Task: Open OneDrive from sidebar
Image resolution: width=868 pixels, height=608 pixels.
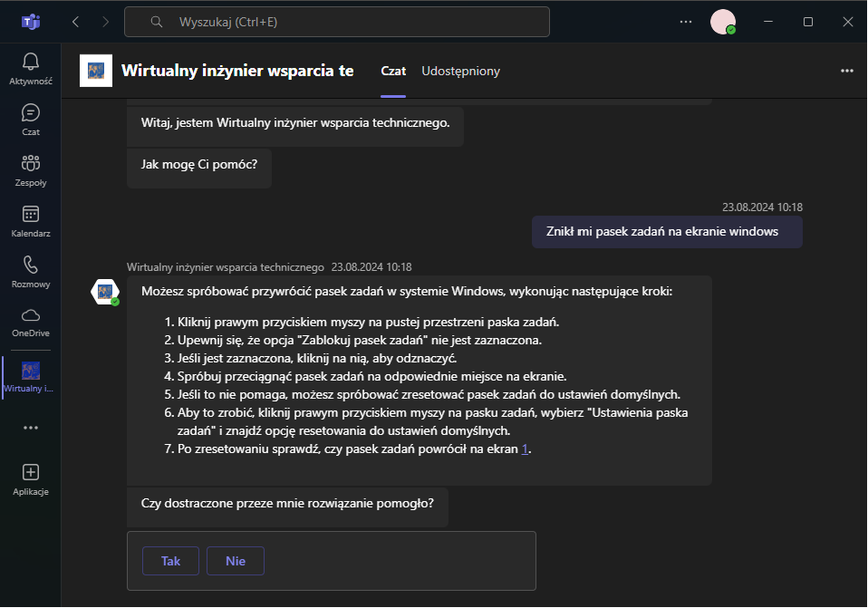Action: coord(31,322)
